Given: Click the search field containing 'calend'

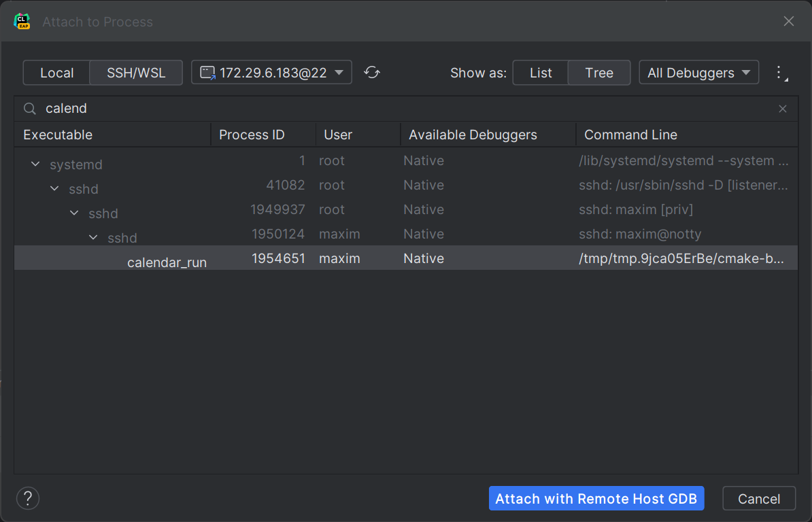Looking at the screenshot, I should [x=406, y=109].
